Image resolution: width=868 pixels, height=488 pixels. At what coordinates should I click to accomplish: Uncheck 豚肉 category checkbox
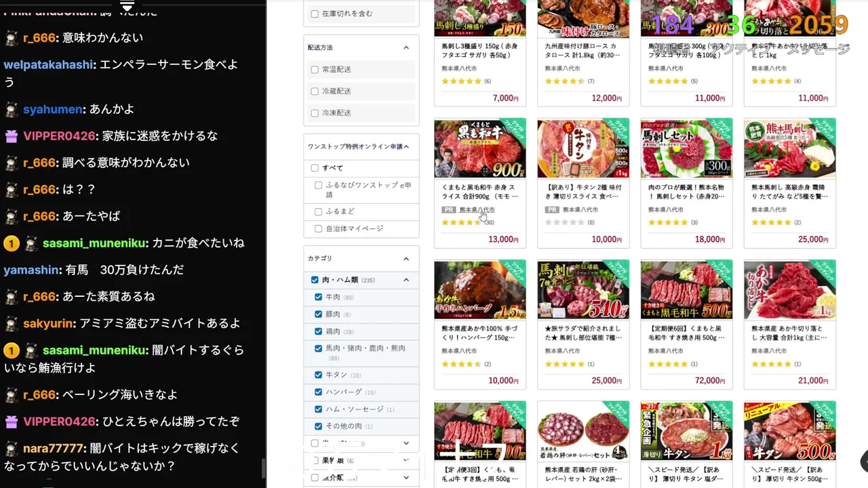point(319,314)
